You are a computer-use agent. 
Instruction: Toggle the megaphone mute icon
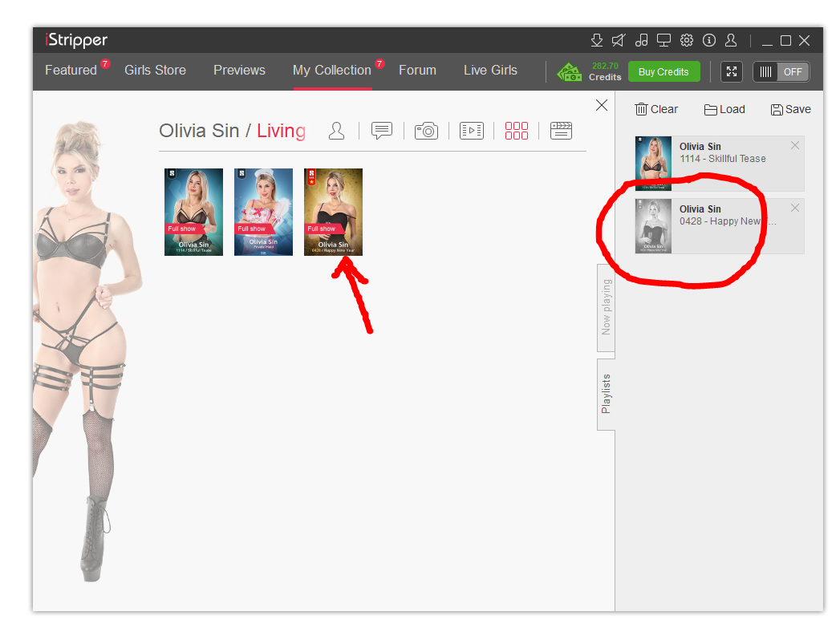click(619, 41)
